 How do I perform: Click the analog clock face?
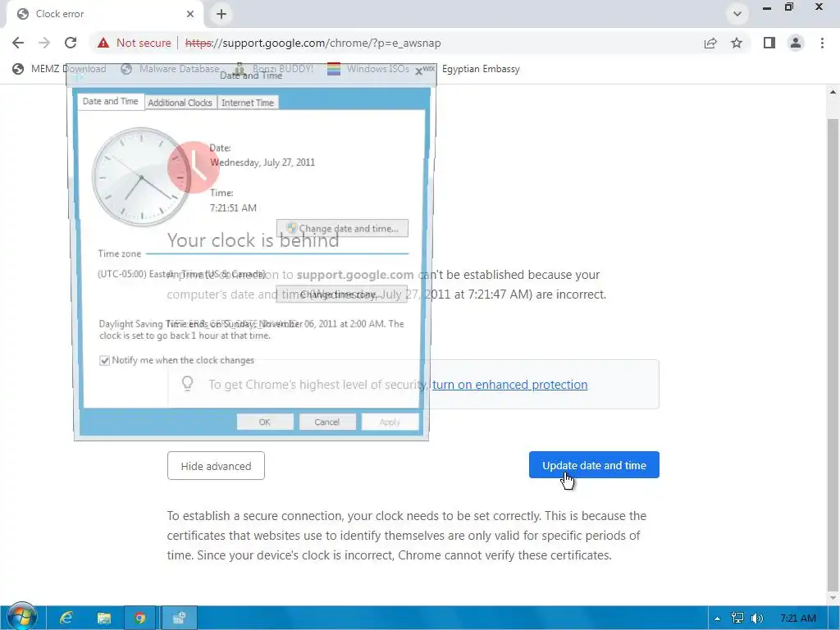[141, 176]
